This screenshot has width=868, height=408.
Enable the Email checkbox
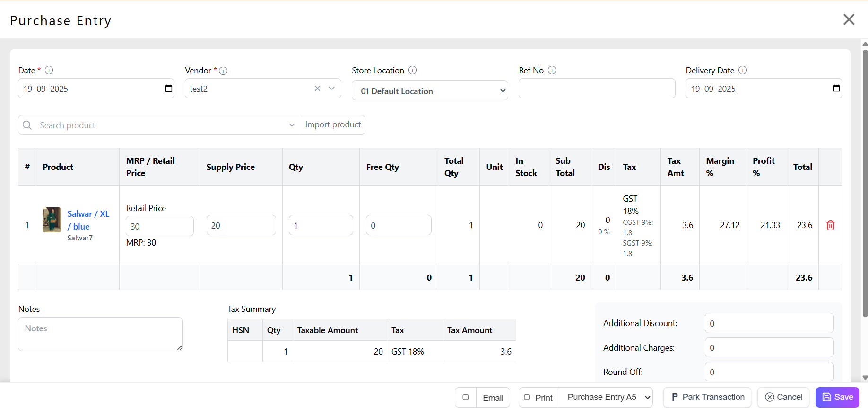point(466,398)
